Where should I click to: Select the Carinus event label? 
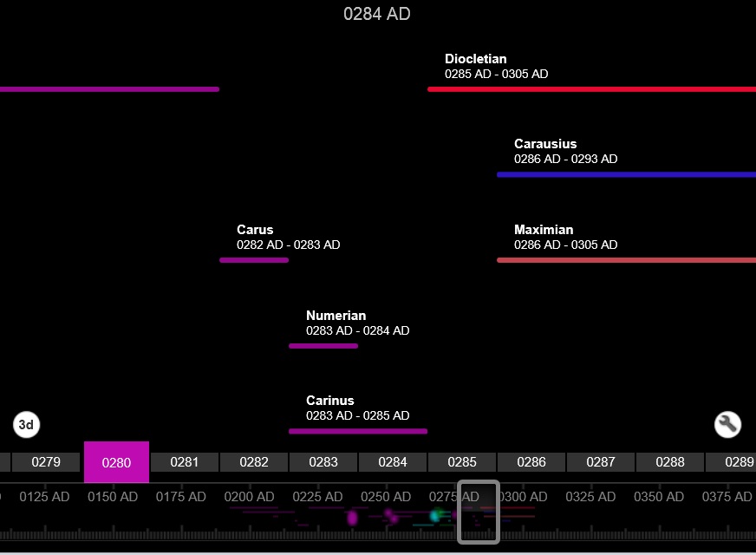(329, 401)
